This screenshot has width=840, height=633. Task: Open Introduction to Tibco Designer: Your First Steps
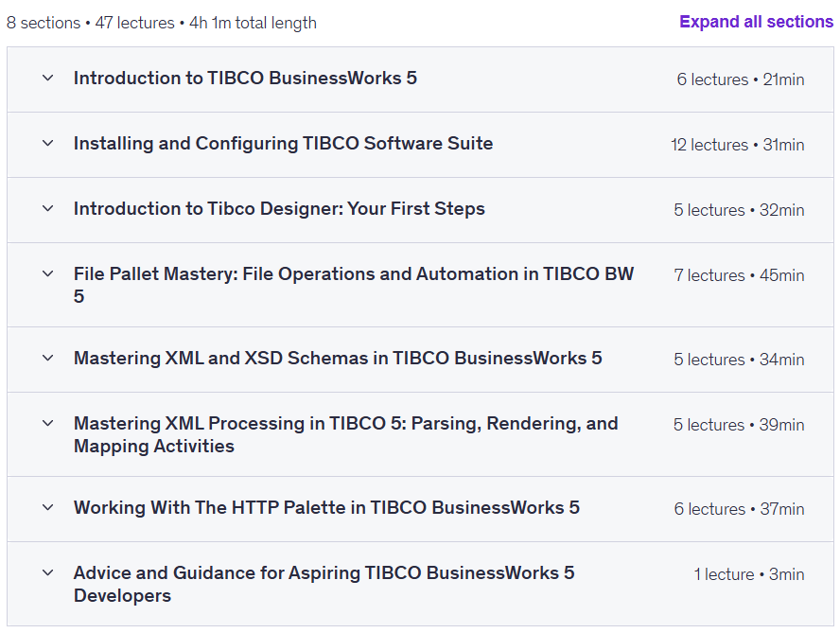(279, 209)
